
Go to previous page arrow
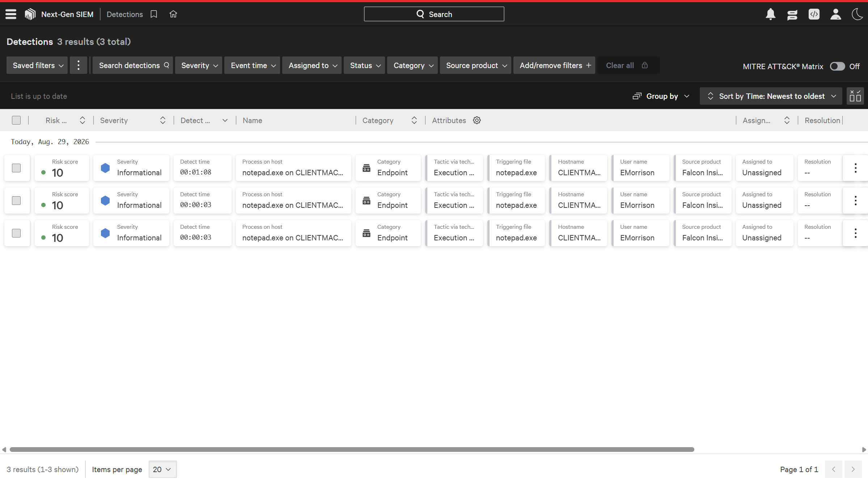(x=834, y=469)
